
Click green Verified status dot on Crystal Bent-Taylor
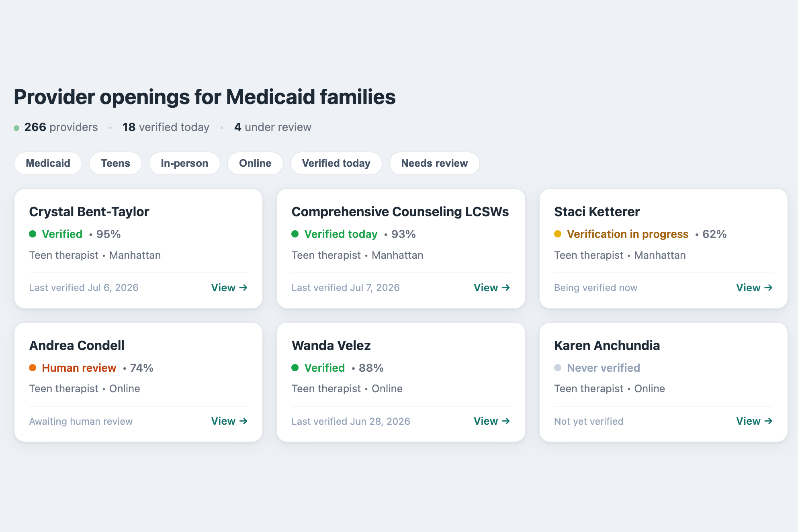[x=33, y=234]
